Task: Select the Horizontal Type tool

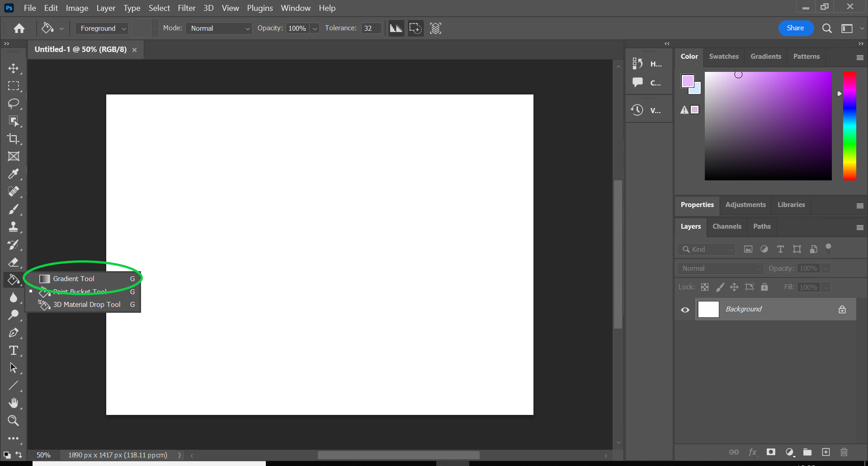Action: coord(14,350)
